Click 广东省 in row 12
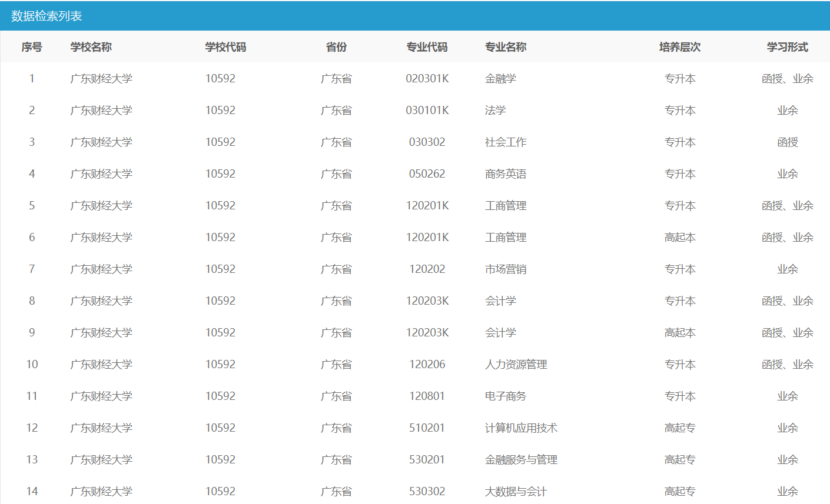The image size is (830, 504). [x=336, y=428]
